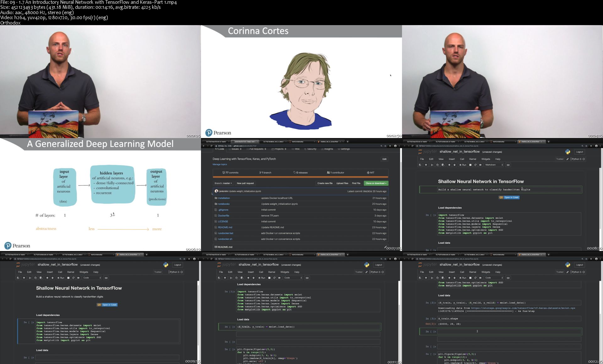
Task: Open Branch: master dropdown on GitHub
Action: (223, 183)
